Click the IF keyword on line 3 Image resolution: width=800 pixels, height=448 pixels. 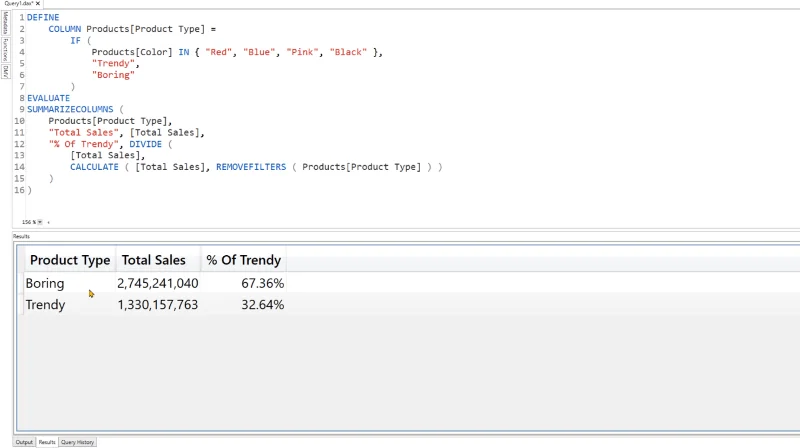coord(76,40)
